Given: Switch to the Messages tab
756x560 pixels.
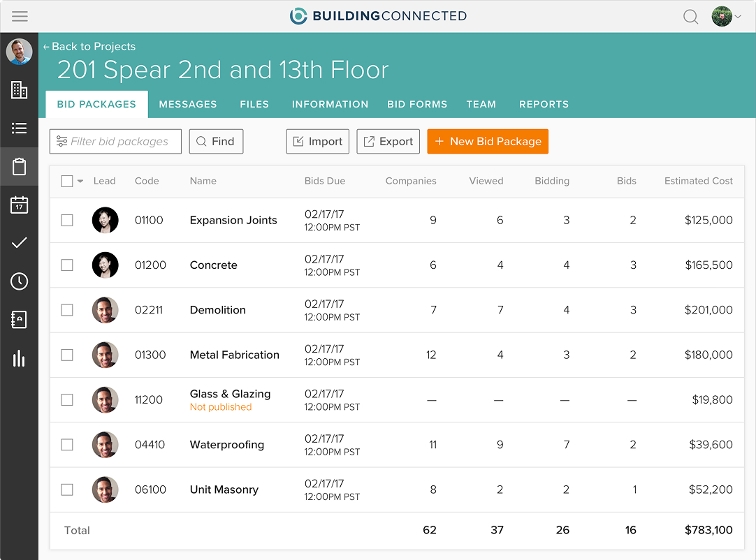Looking at the screenshot, I should click(x=188, y=104).
